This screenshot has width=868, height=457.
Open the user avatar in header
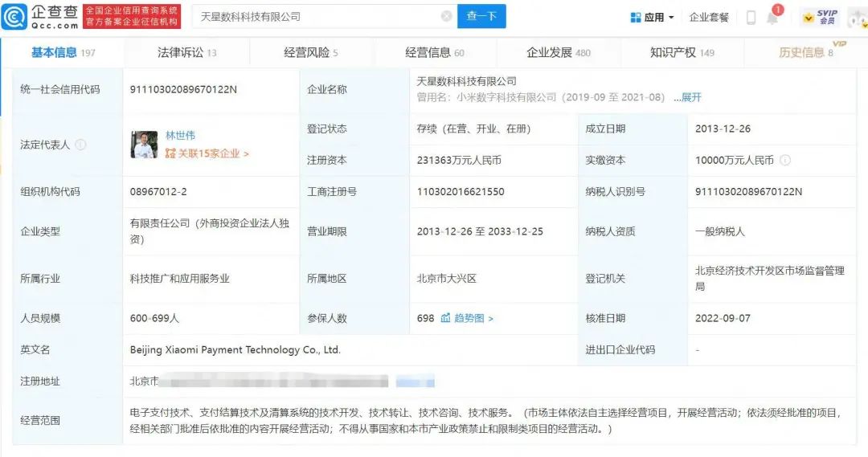point(857,17)
